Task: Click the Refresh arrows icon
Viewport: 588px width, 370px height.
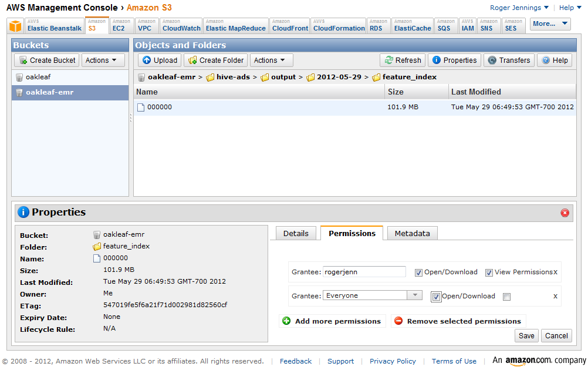Action: pyautogui.click(x=388, y=60)
